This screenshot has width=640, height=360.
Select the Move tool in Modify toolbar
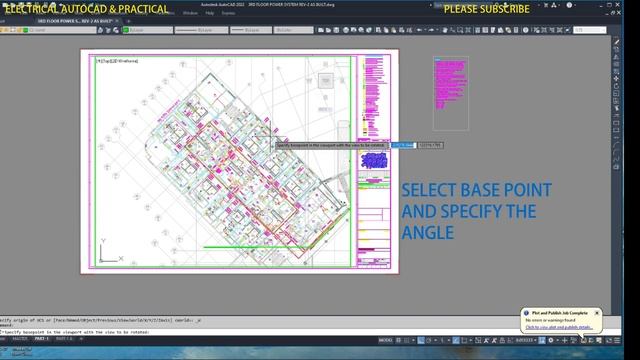pos(616,78)
